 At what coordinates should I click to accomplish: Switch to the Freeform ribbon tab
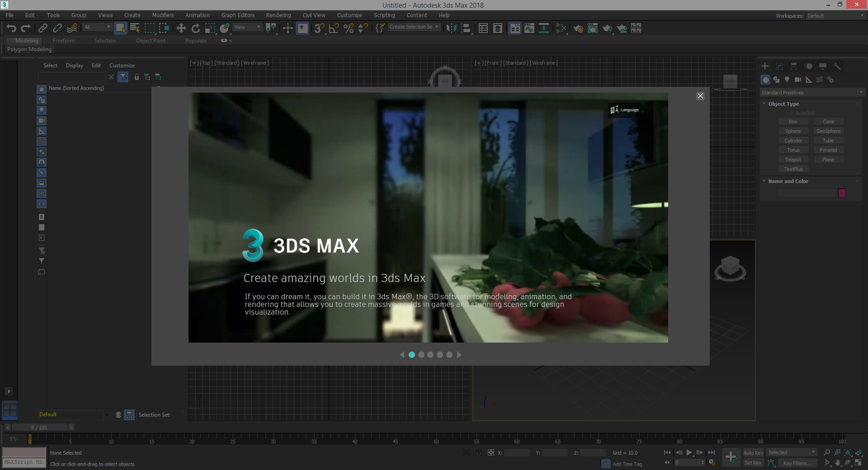(64, 41)
